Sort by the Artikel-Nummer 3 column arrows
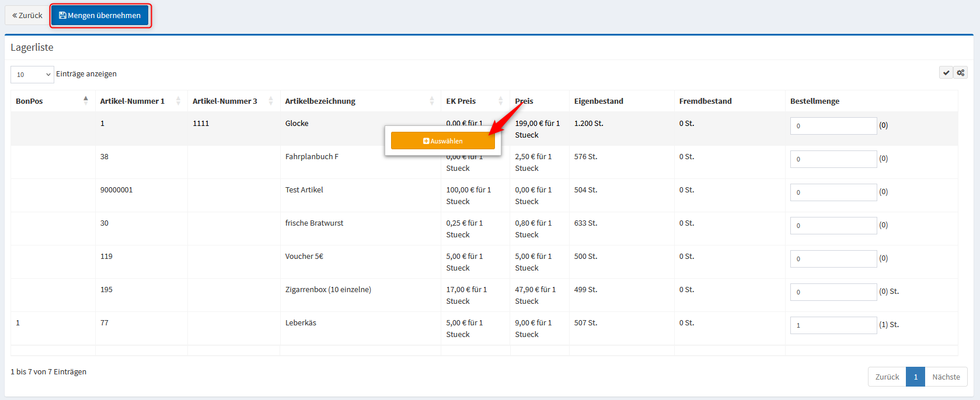 point(271,101)
